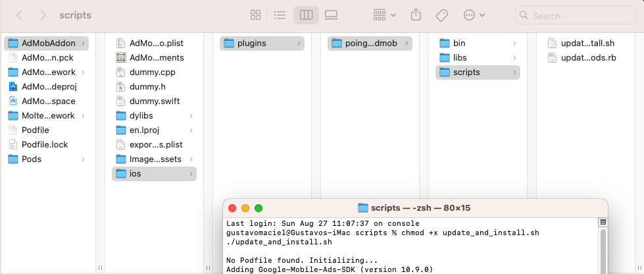Viewport: 644px width, 274px height.
Task: Click the green zoom button in Terminal
Action: [259, 207]
